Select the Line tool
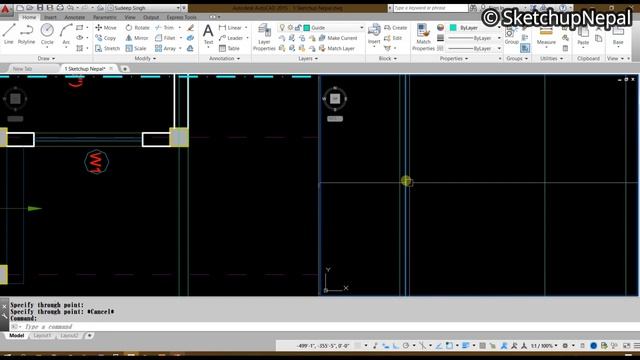This screenshot has width=640, height=360. (x=9, y=33)
